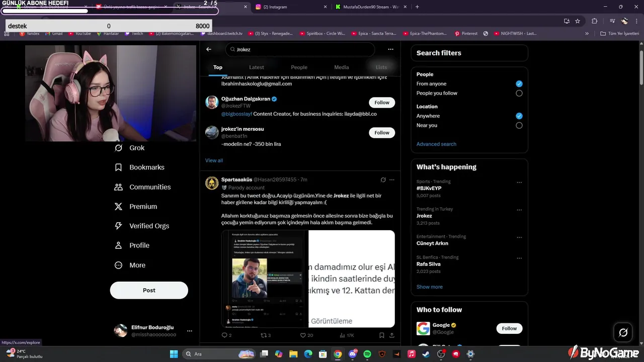The height and width of the screenshot is (362, 644).
Task: Select the 'Near you' location radio option
Action: [519, 125]
